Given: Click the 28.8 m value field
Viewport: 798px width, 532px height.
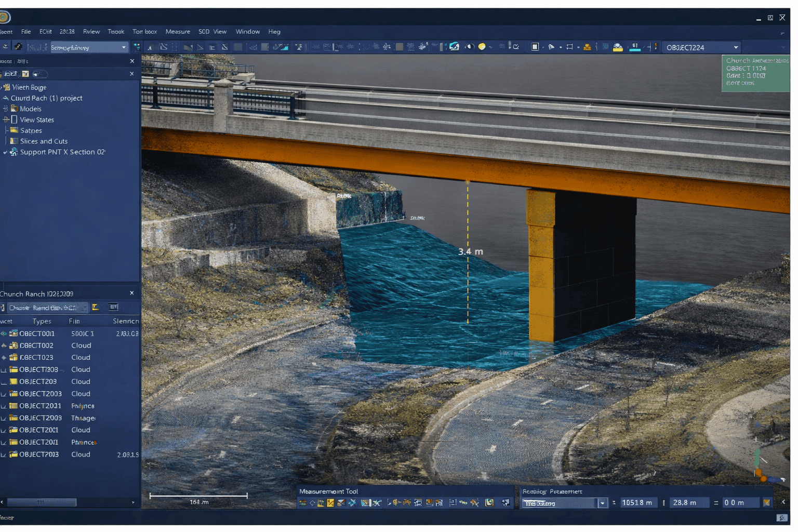Looking at the screenshot, I should coord(687,502).
